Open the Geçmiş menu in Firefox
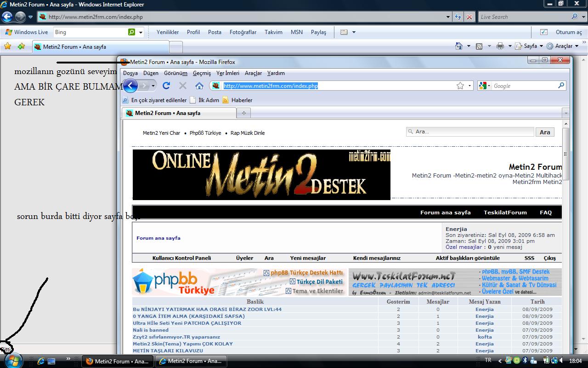The image size is (588, 368). click(202, 73)
